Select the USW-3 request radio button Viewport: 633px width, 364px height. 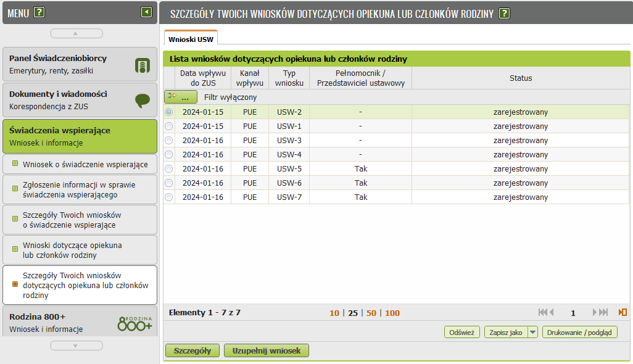coord(169,141)
